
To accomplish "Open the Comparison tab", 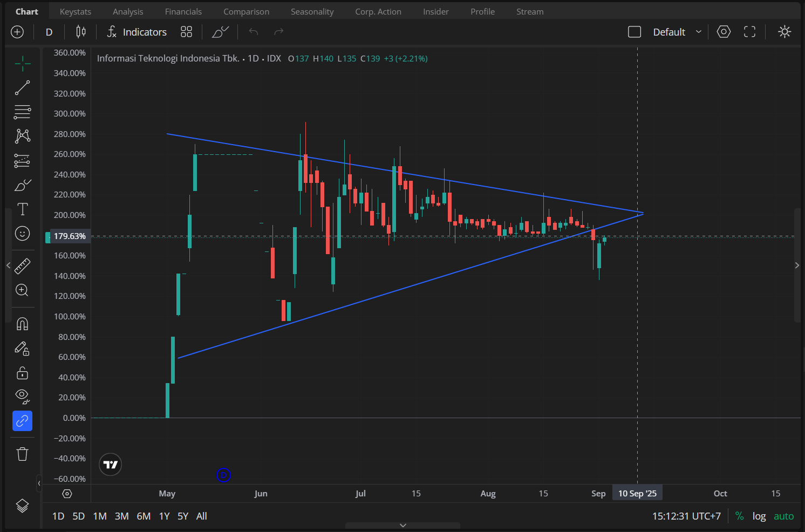I will [x=247, y=11].
